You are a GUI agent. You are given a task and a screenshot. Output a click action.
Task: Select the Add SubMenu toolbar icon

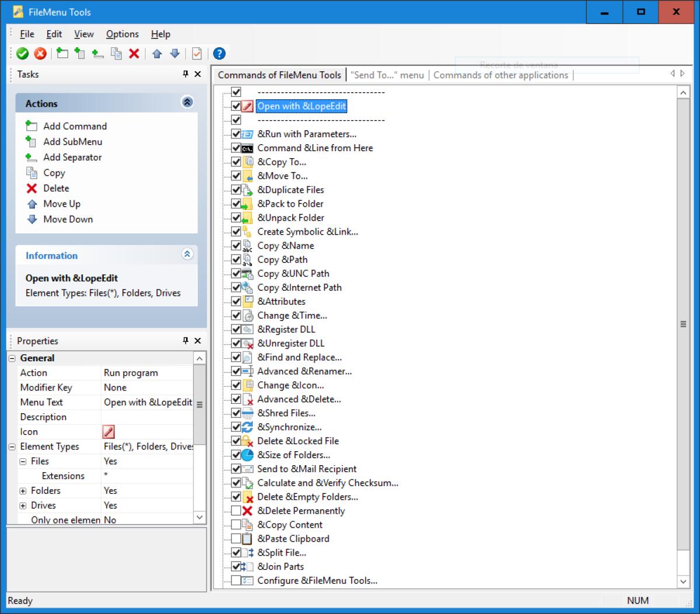79,53
